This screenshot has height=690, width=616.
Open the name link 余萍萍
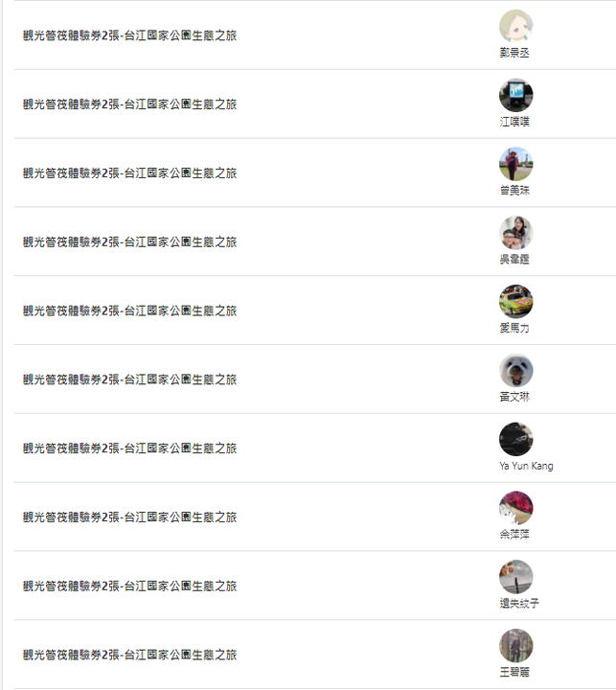click(514, 534)
